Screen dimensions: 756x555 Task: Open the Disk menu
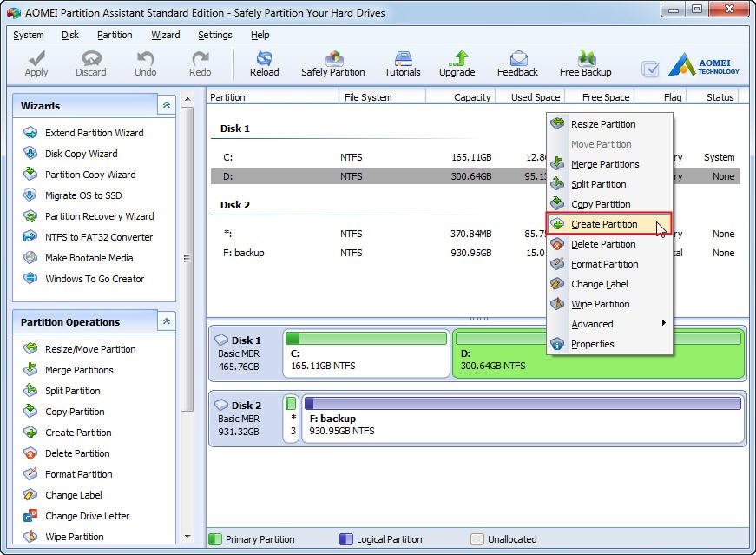tap(70, 35)
